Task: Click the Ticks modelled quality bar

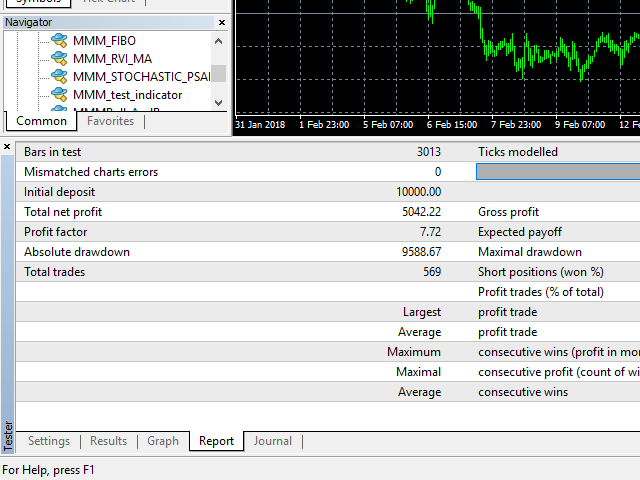Action: click(558, 171)
